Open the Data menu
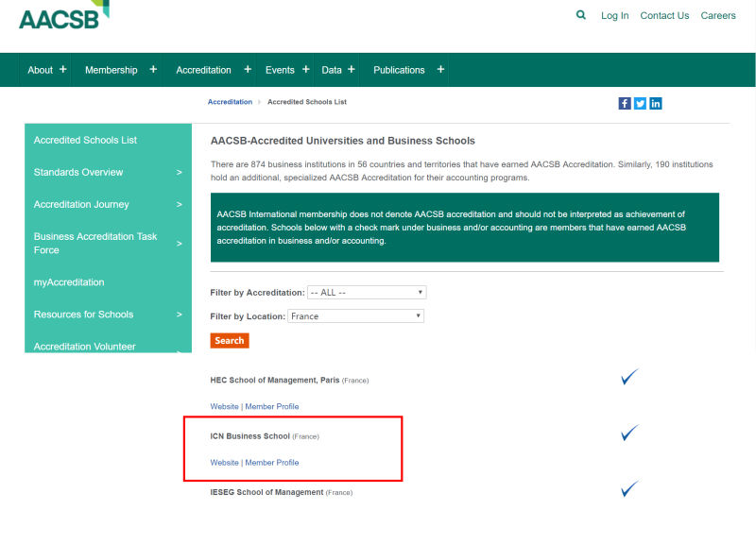Viewport: 756px width, 544px height. pos(332,70)
